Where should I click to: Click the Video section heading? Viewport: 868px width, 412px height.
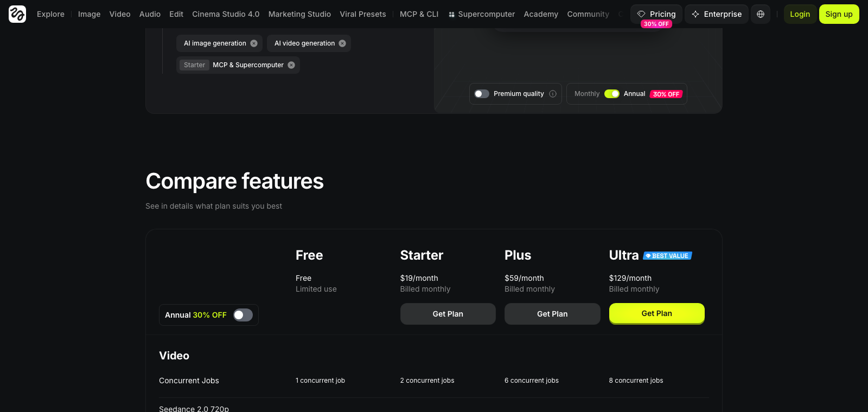tap(174, 356)
